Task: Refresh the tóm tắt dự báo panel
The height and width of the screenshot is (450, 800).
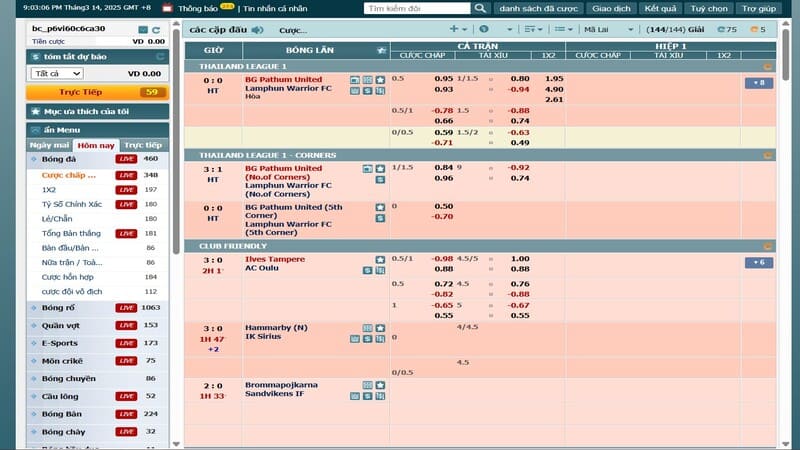Action: 160,57
